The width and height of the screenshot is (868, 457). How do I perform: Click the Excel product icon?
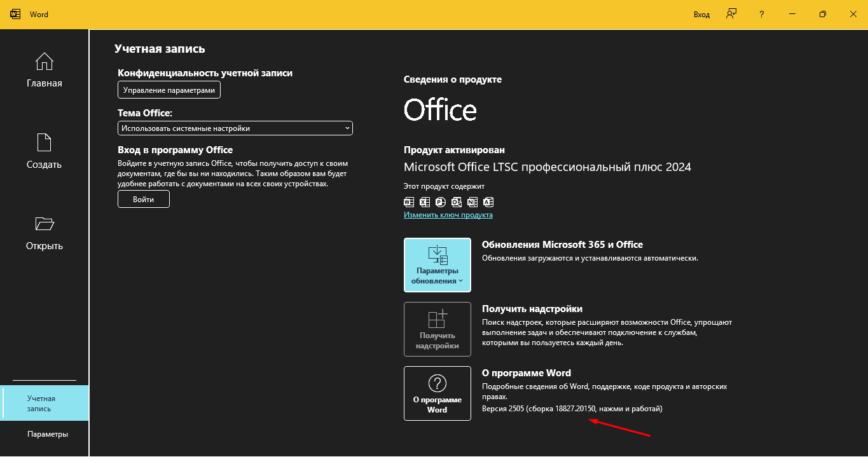[425, 202]
